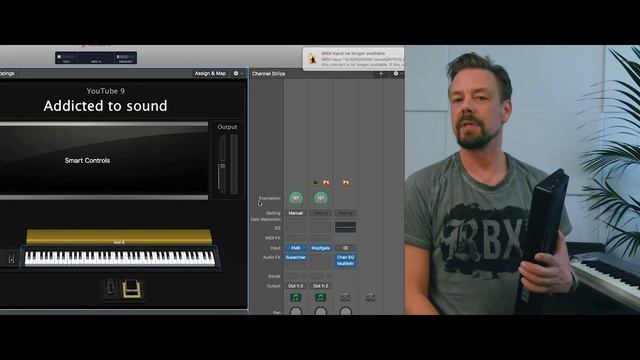This screenshot has height=360, width=640.
Task: Click the MIDI input warning notification
Action: [x=353, y=59]
